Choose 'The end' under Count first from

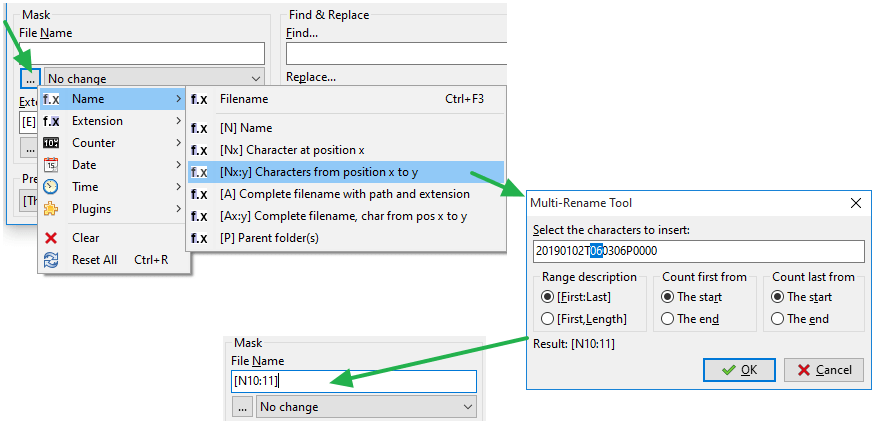coord(668,319)
